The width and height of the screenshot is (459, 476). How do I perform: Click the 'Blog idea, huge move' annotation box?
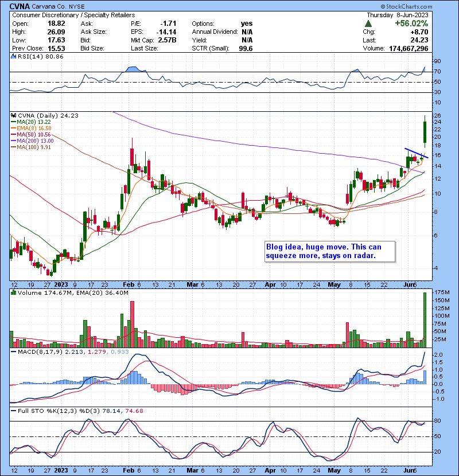(x=330, y=251)
